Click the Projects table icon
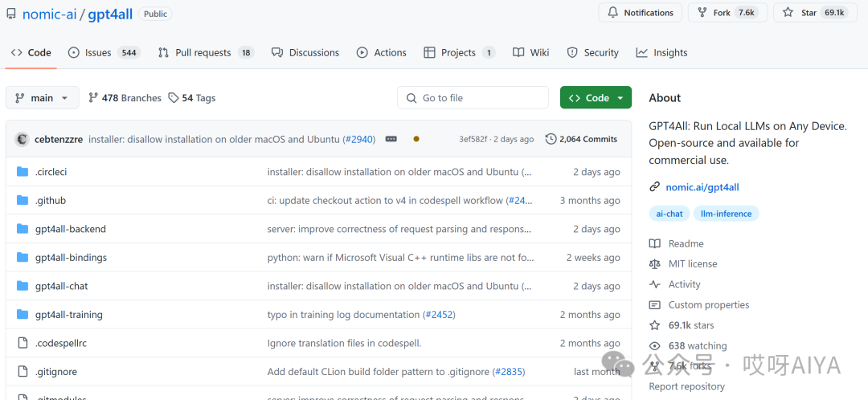The width and height of the screenshot is (868, 400). point(429,52)
